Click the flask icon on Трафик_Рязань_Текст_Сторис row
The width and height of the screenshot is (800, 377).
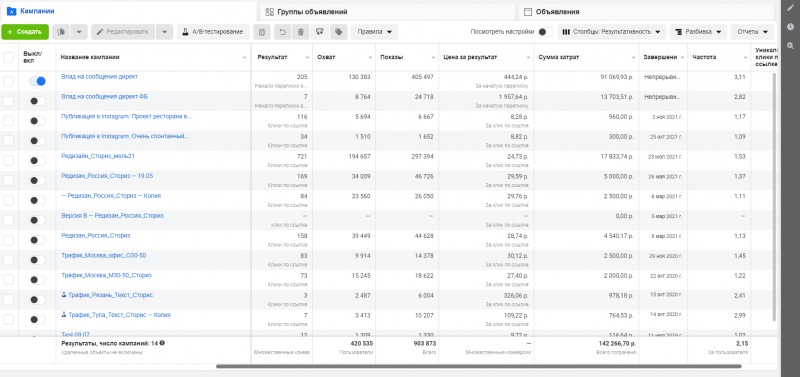(x=64, y=295)
